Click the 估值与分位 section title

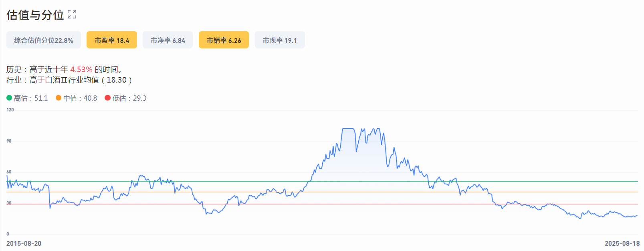[35, 15]
